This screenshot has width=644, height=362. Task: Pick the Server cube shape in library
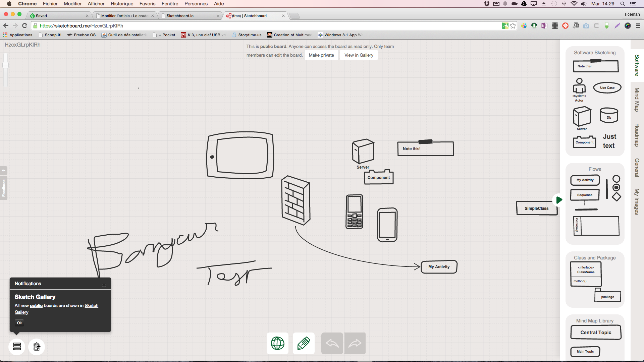pyautogui.click(x=582, y=118)
